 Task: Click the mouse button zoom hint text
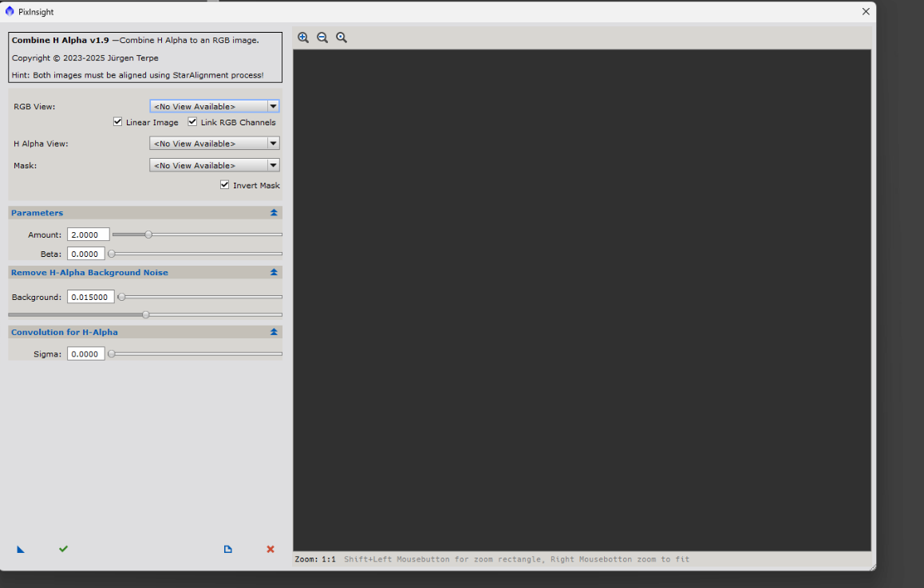[x=517, y=559]
